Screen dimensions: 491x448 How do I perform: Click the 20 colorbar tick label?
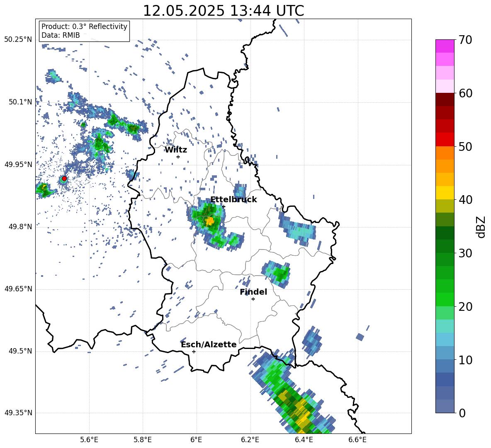(465, 307)
